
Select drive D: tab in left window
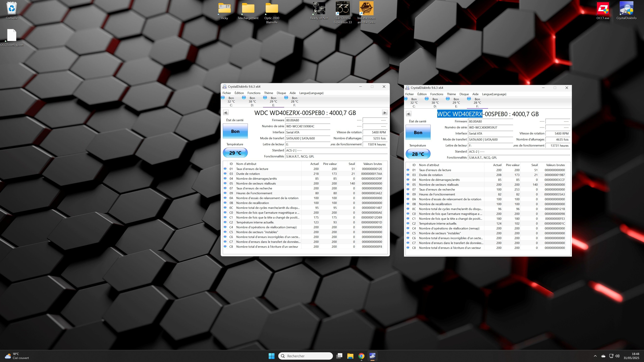252,101
